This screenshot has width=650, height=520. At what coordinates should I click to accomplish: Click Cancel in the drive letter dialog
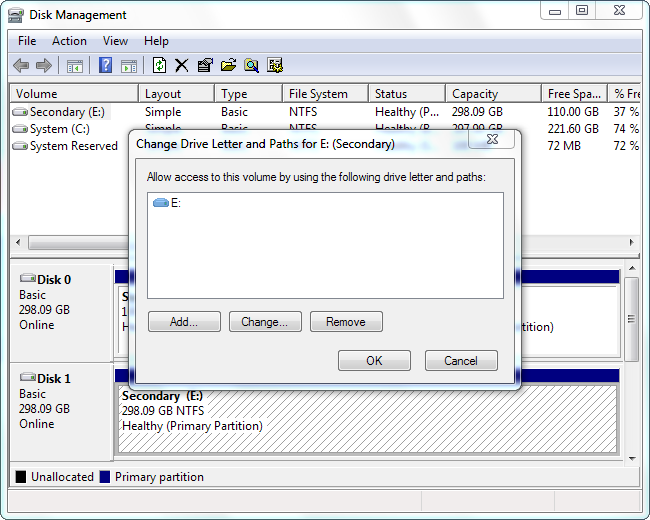click(461, 360)
